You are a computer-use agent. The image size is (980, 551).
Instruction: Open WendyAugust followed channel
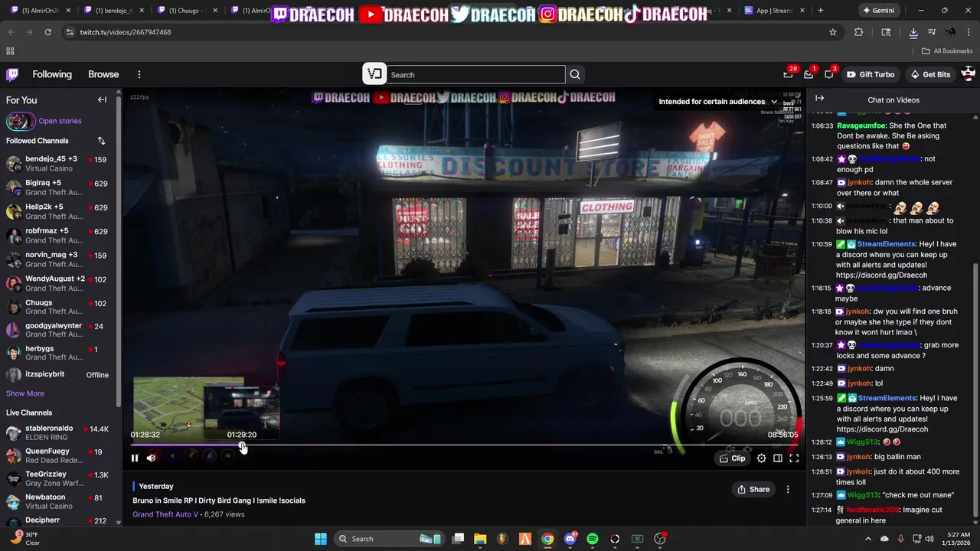tap(59, 283)
